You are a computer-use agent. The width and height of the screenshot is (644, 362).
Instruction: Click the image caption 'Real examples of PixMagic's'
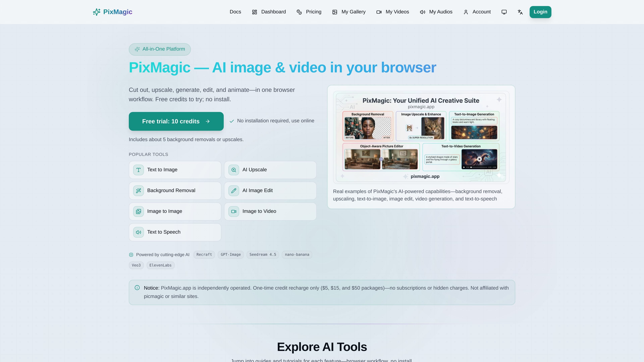pos(417,195)
